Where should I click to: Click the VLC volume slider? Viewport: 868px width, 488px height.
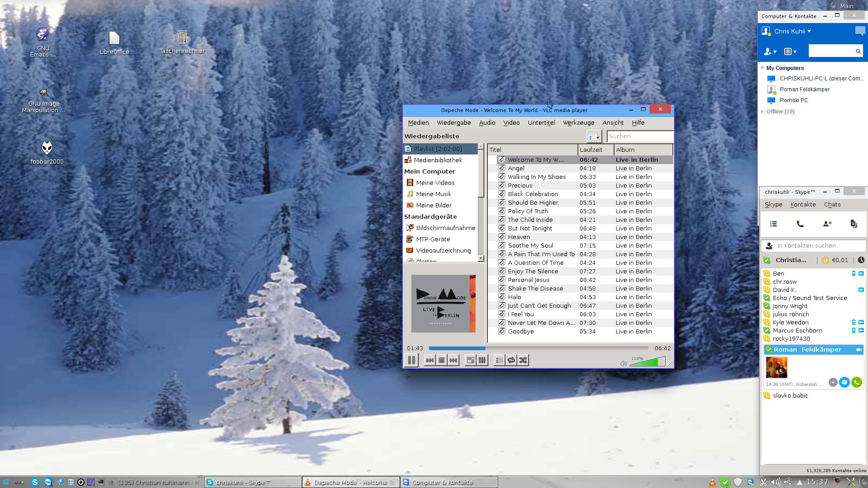pyautogui.click(x=647, y=362)
